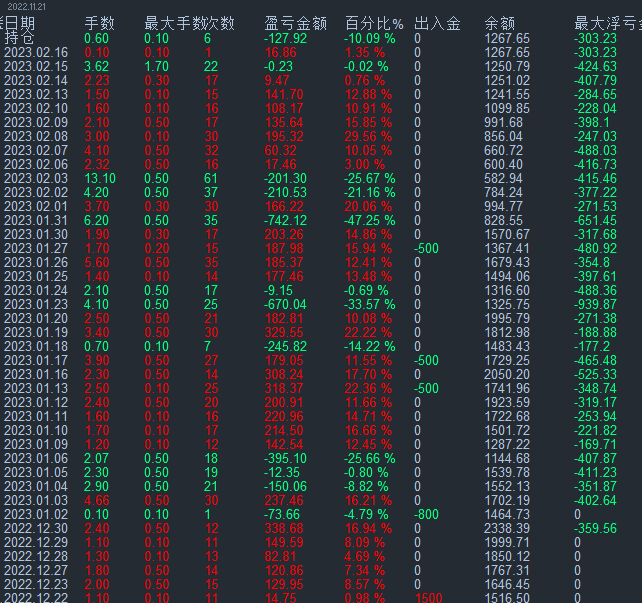
Task: Click the -800 withdrawal cell
Action: coord(426,514)
